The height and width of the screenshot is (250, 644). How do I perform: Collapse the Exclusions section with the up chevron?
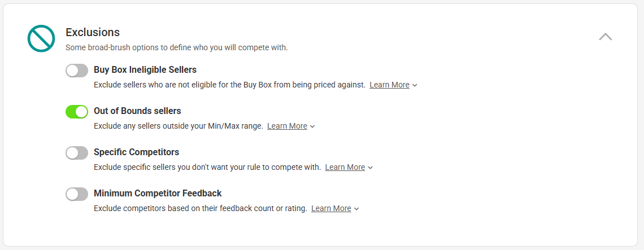click(x=606, y=37)
